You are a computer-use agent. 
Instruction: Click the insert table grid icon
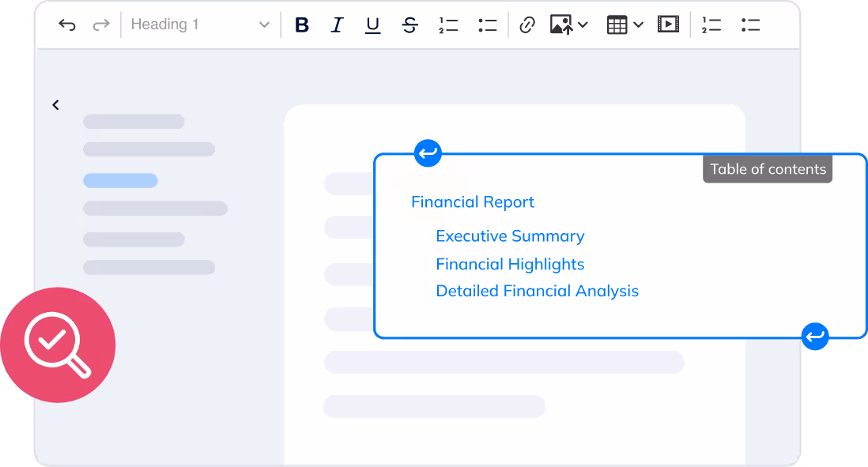(x=617, y=25)
